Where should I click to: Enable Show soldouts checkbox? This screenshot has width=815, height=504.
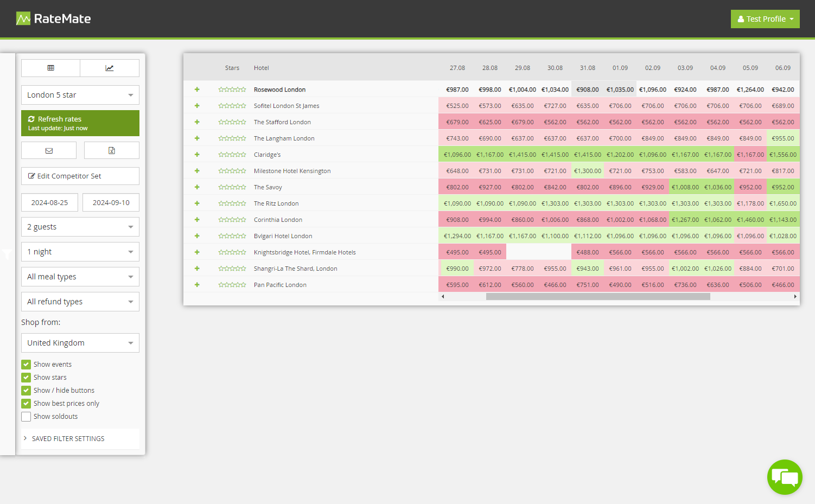(x=26, y=417)
